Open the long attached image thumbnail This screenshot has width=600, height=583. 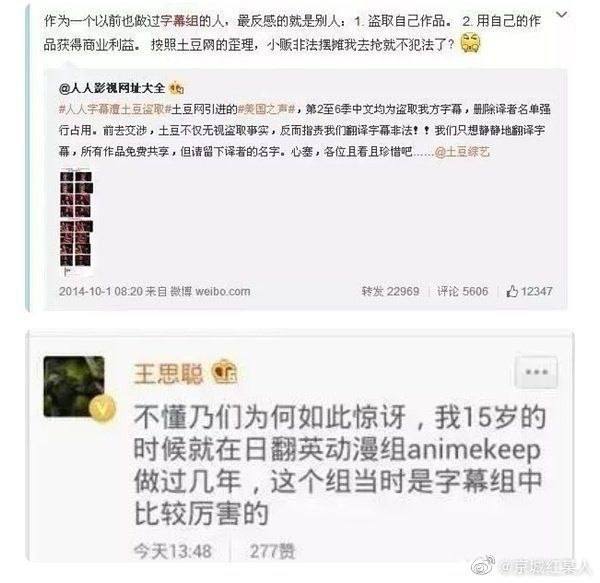[76, 220]
